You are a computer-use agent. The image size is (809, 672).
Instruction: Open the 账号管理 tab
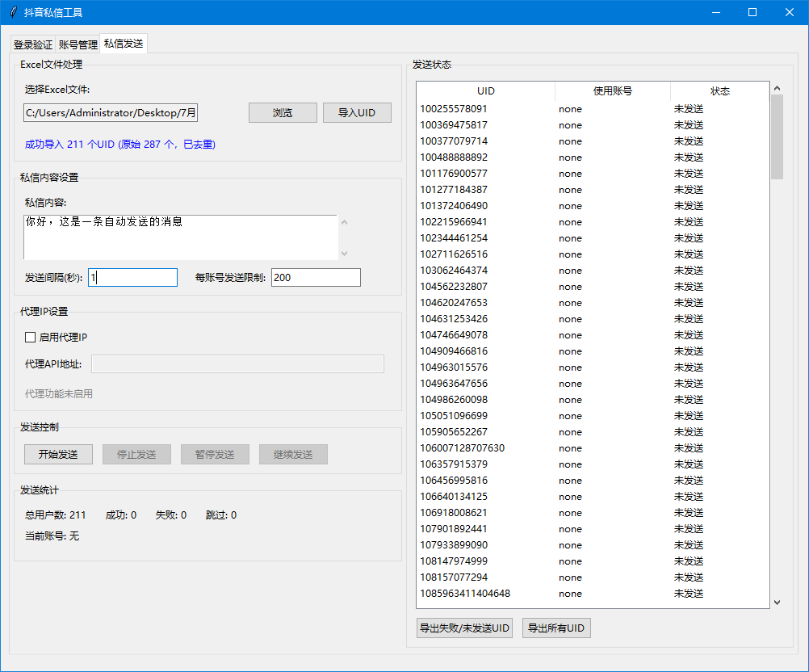click(78, 45)
